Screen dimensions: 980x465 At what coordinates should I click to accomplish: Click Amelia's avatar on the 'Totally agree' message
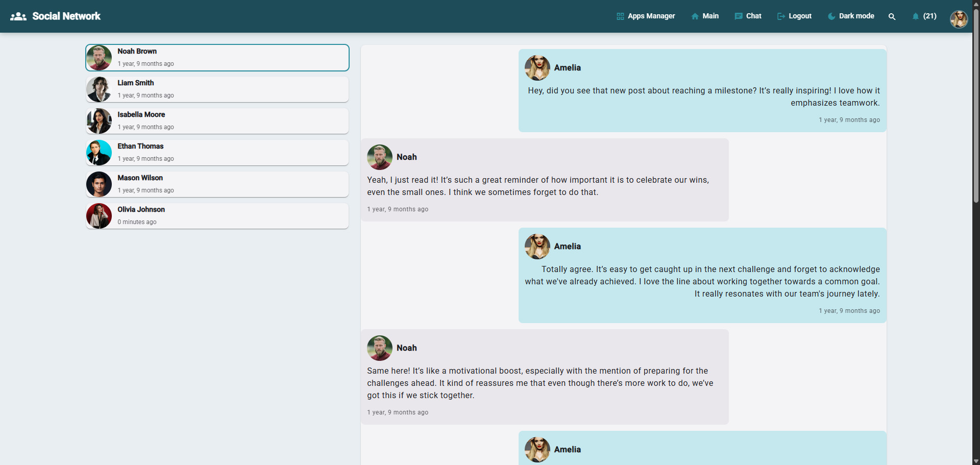tap(537, 247)
